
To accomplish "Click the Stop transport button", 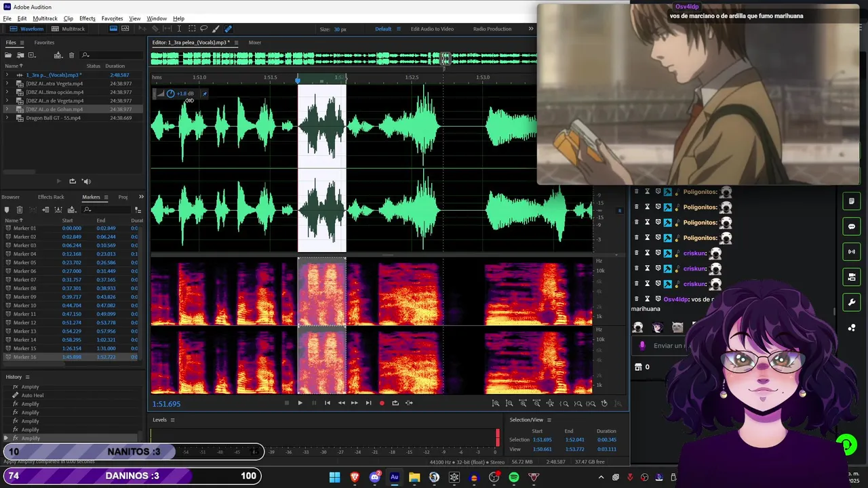I will tap(286, 403).
